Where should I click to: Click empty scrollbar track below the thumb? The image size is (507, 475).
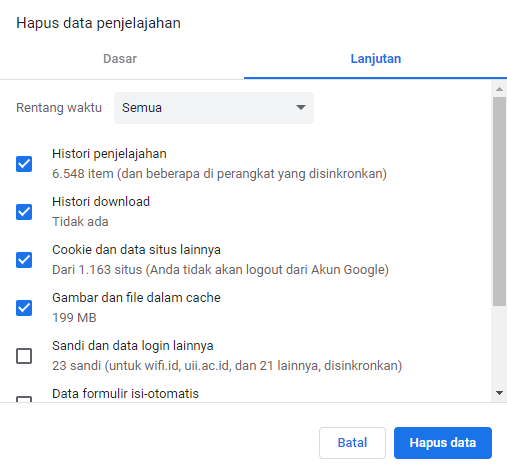pos(499,346)
